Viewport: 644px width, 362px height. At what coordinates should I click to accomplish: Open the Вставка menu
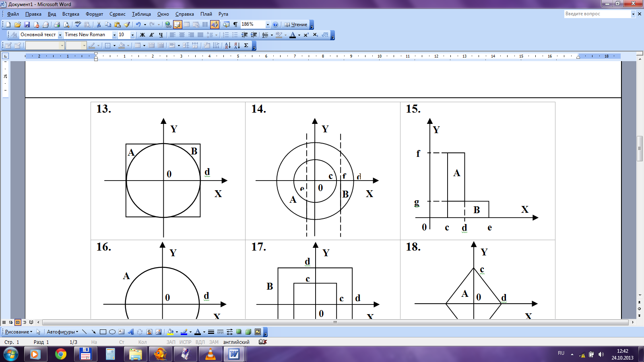pyautogui.click(x=70, y=14)
